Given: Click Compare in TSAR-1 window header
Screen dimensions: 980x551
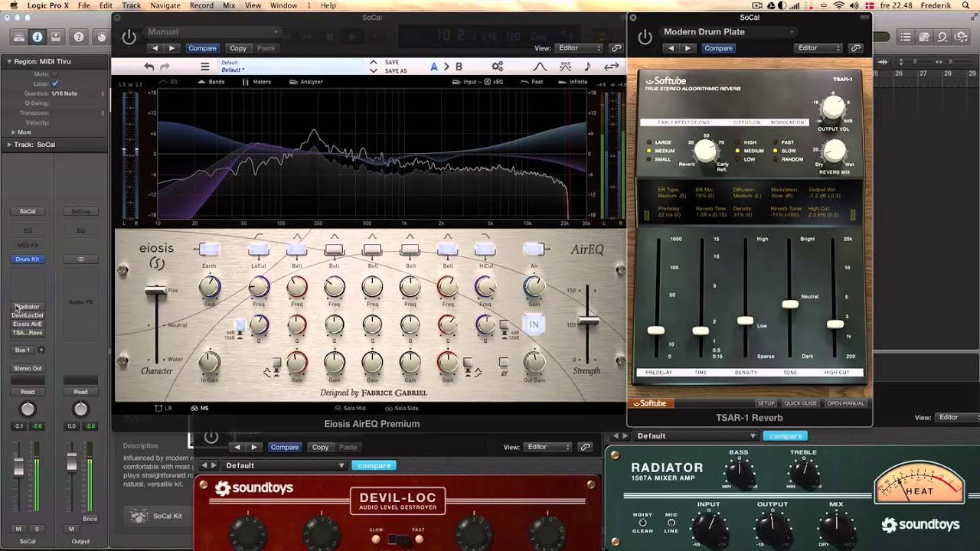Looking at the screenshot, I should point(718,48).
